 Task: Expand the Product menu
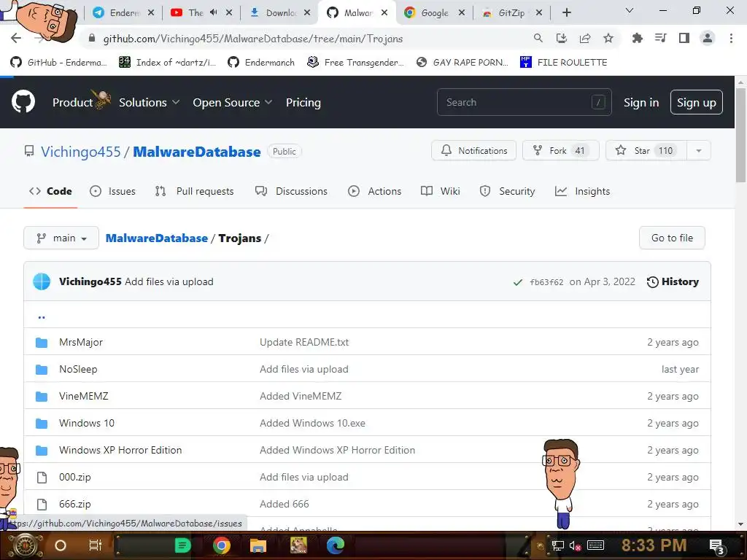coord(72,102)
